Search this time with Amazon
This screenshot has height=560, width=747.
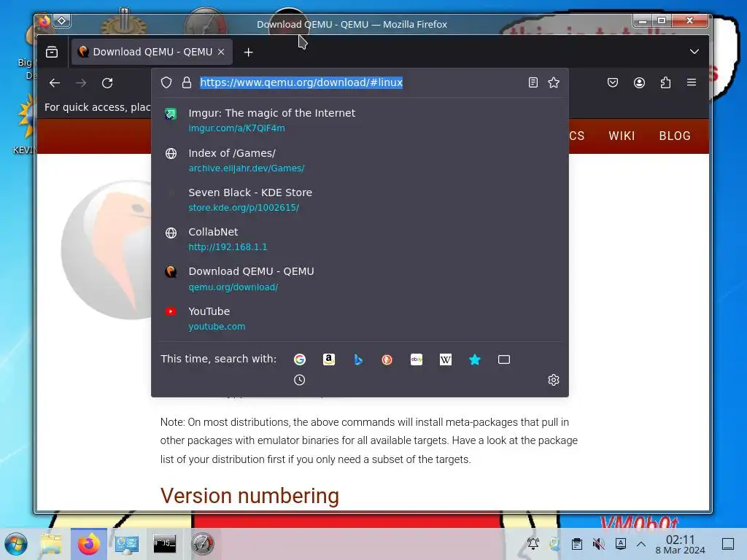[x=329, y=359]
